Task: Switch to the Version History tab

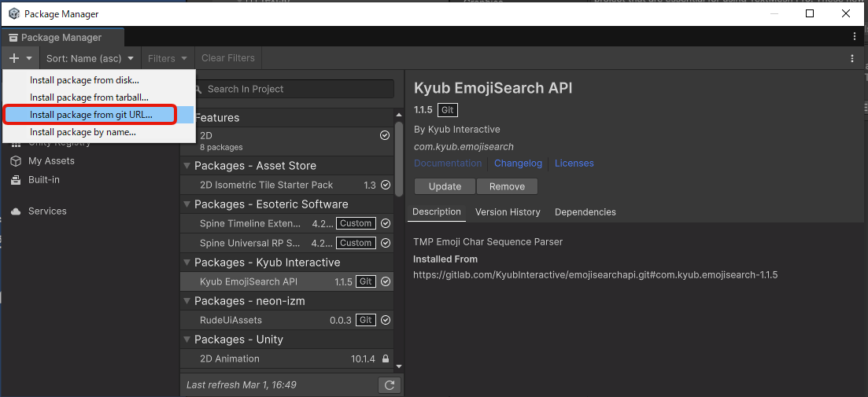Action: [x=508, y=211]
